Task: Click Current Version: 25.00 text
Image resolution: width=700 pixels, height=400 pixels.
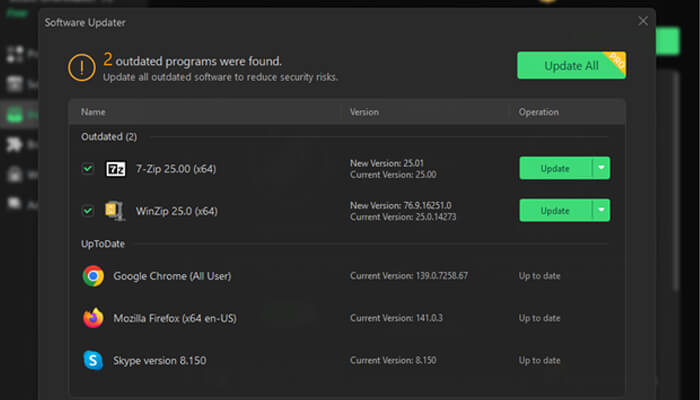Action: pyautogui.click(x=393, y=175)
